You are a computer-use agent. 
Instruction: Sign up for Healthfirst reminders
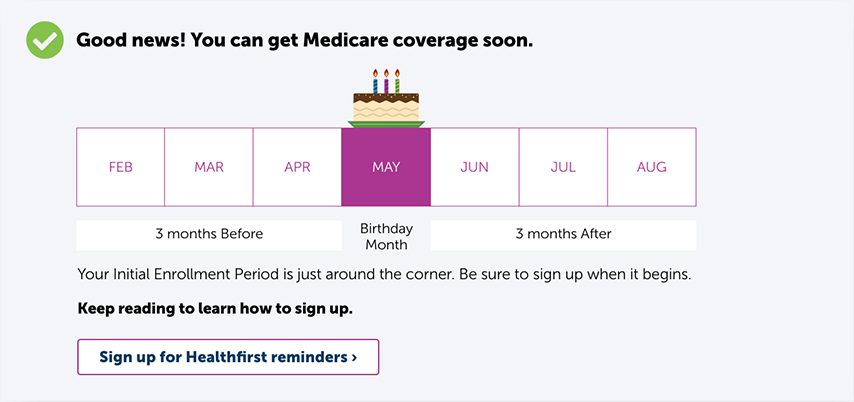coord(228,357)
